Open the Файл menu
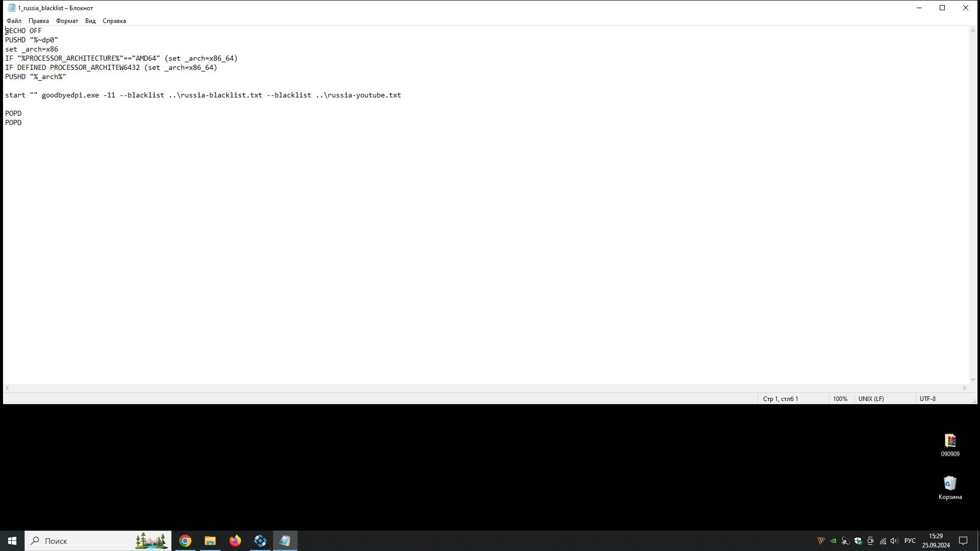980x551 pixels. click(14, 21)
